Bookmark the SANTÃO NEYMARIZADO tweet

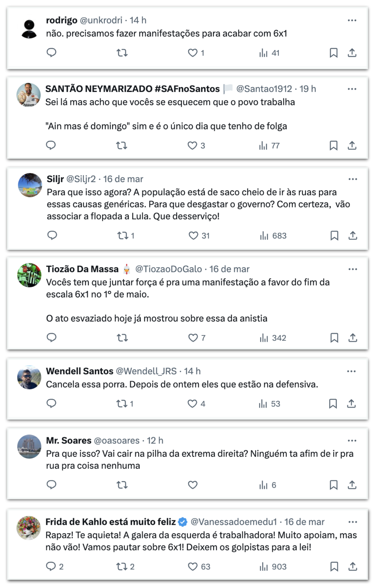tap(333, 146)
